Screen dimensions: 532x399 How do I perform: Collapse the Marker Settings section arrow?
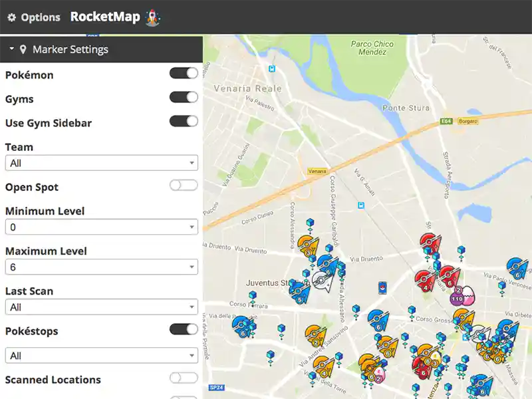click(11, 49)
